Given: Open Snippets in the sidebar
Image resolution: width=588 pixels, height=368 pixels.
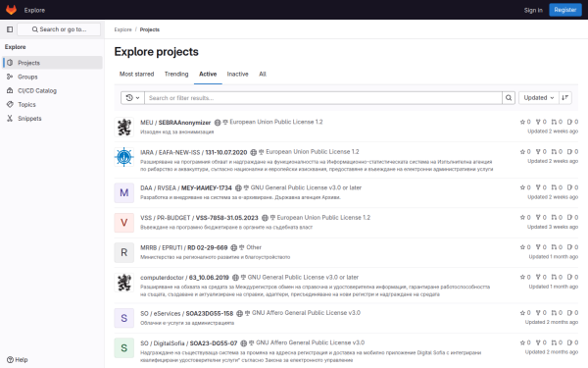Looking at the screenshot, I should [x=53, y=119].
